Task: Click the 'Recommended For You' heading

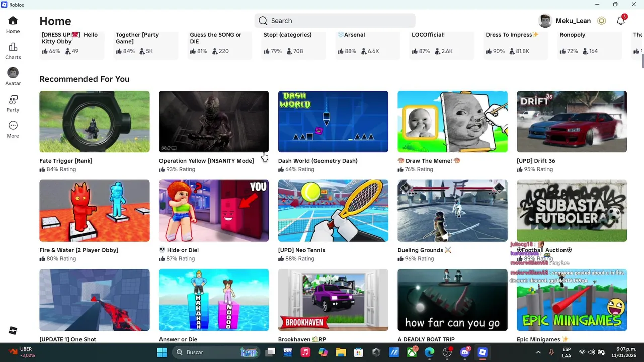Action: click(85, 79)
